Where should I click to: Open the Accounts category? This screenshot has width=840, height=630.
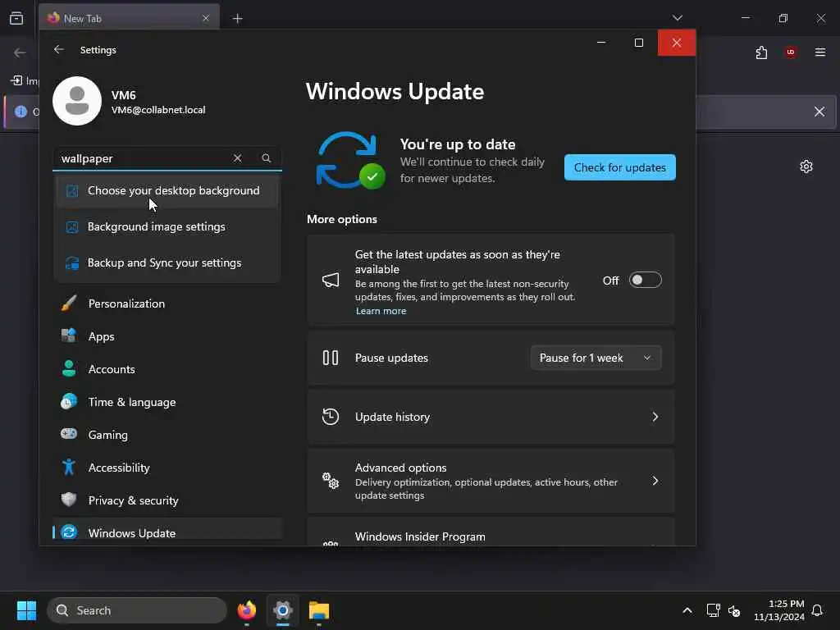click(167, 369)
